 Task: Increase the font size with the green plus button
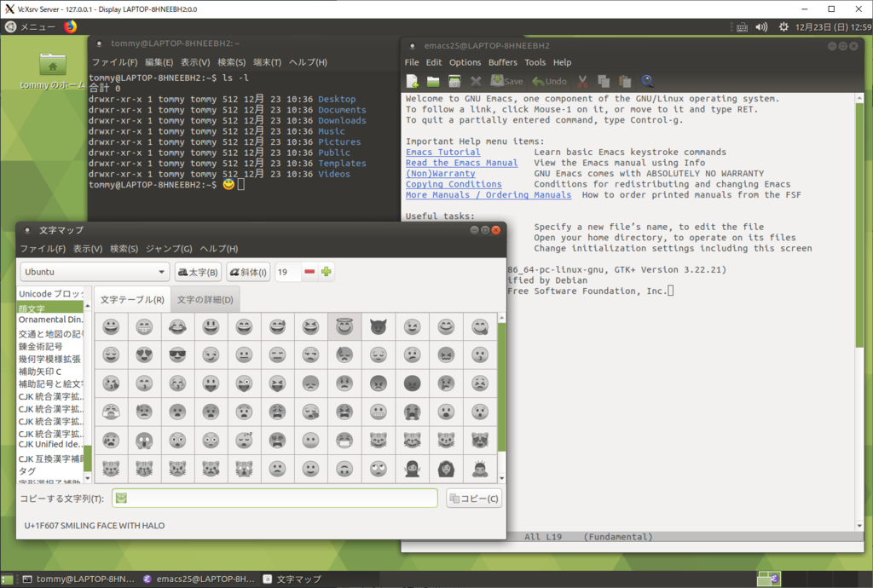pyautogui.click(x=327, y=272)
